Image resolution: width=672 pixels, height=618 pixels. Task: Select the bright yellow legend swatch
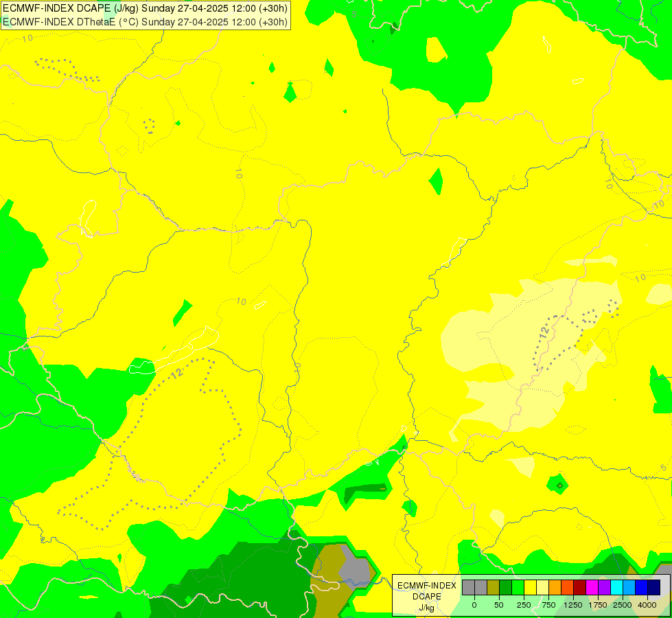(531, 587)
